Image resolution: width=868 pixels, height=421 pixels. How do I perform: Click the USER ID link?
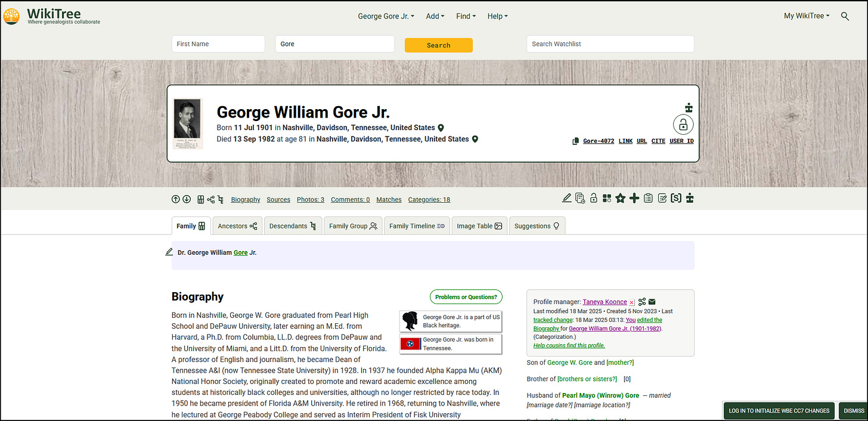[x=681, y=141]
